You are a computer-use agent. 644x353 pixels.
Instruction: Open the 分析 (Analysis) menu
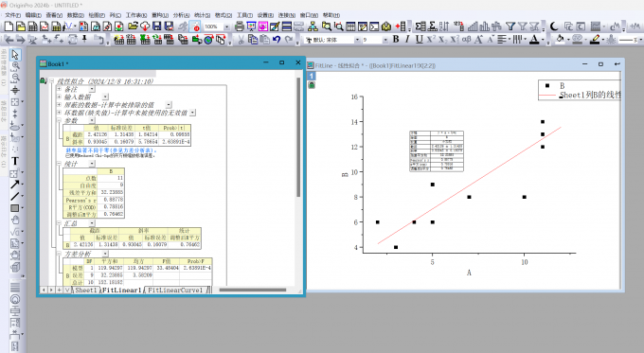[181, 15]
